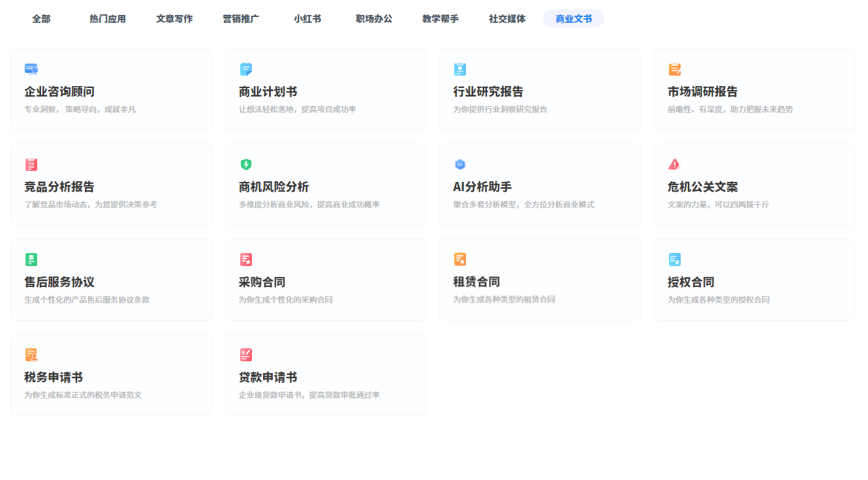Image resolution: width=868 pixels, height=480 pixels.
Task: Click the text 多维度分析商业风险，提高商业成功概率
Action: point(309,205)
